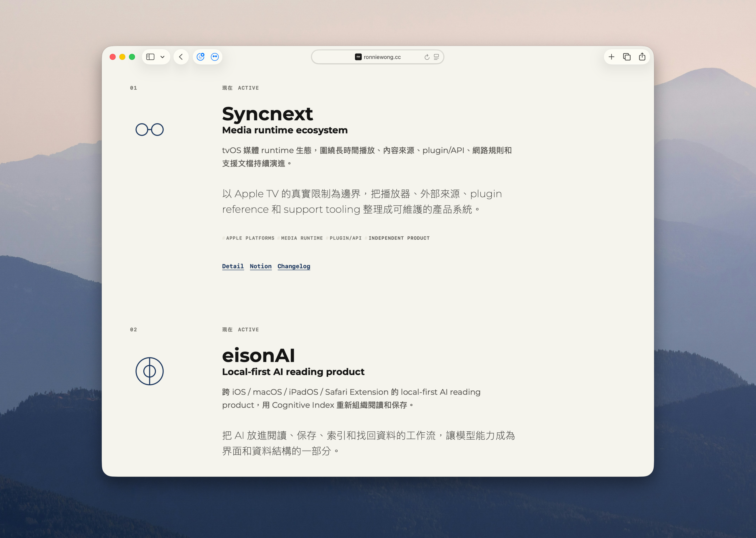Viewport: 756px width, 538px height.
Task: Show the tab overview
Action: (627, 57)
